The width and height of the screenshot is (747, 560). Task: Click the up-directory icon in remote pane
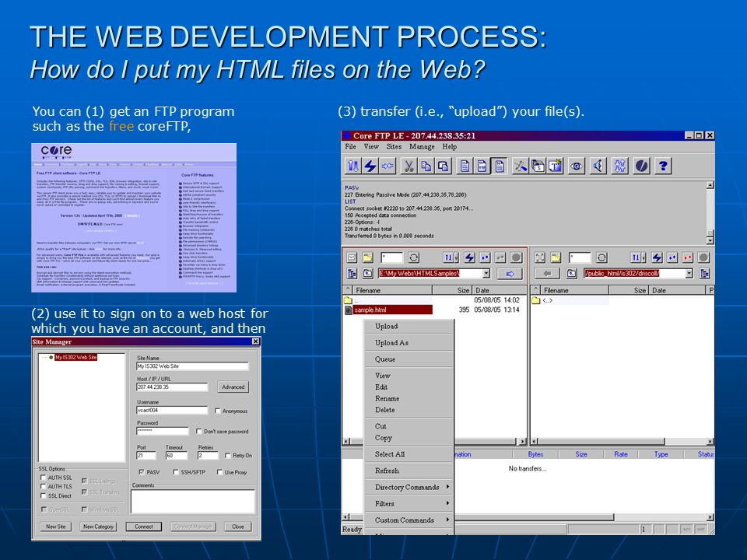click(572, 273)
